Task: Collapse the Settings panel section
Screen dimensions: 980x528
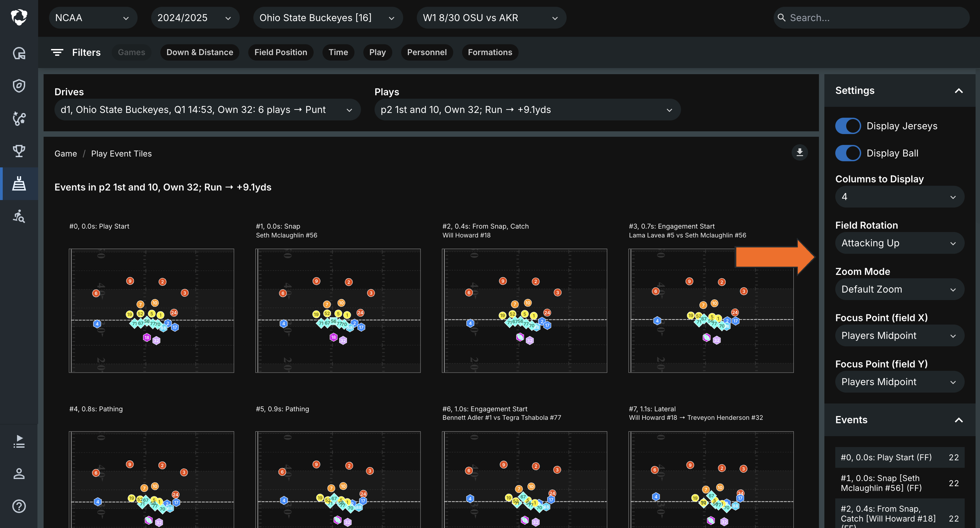Action: pos(958,90)
